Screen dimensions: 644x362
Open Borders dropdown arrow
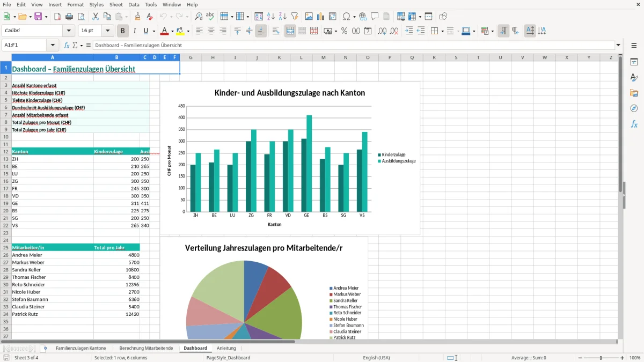[442, 31]
